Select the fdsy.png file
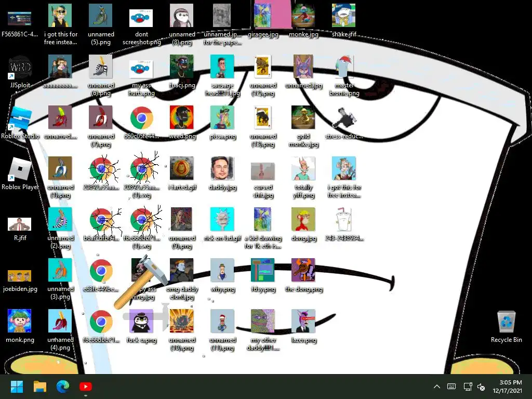Screen dimensions: 532x399 (263, 275)
